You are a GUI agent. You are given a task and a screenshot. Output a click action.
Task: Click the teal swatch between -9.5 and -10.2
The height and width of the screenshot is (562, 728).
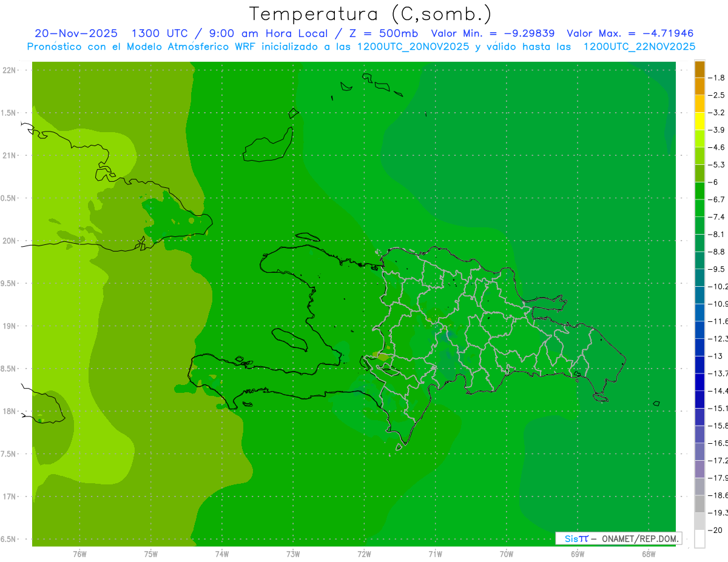699,277
